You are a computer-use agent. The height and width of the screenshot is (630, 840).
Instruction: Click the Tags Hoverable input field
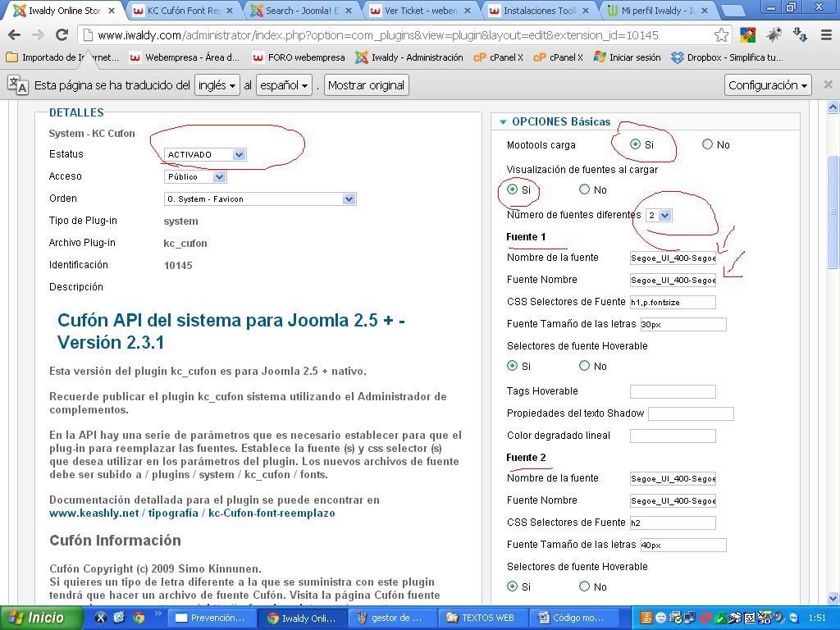[673, 391]
